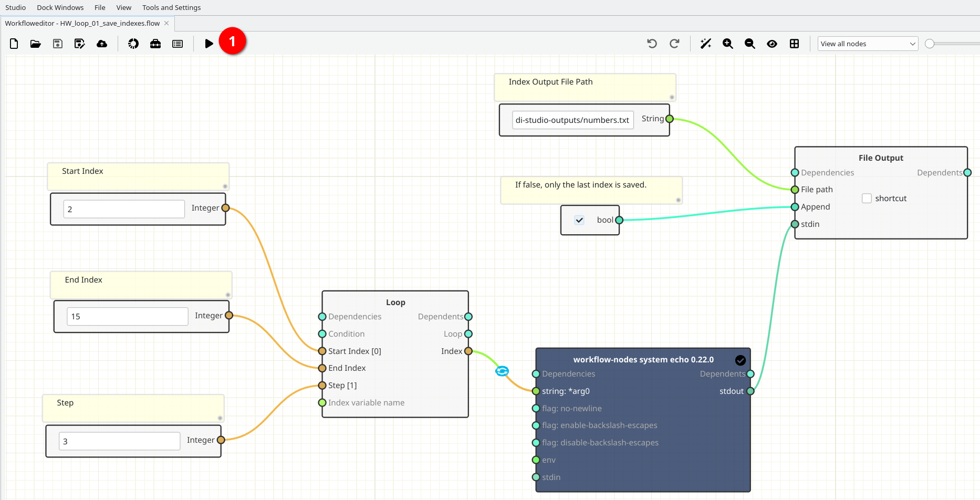Open the Dock Windows menu
The image size is (980, 500).
(x=60, y=7)
